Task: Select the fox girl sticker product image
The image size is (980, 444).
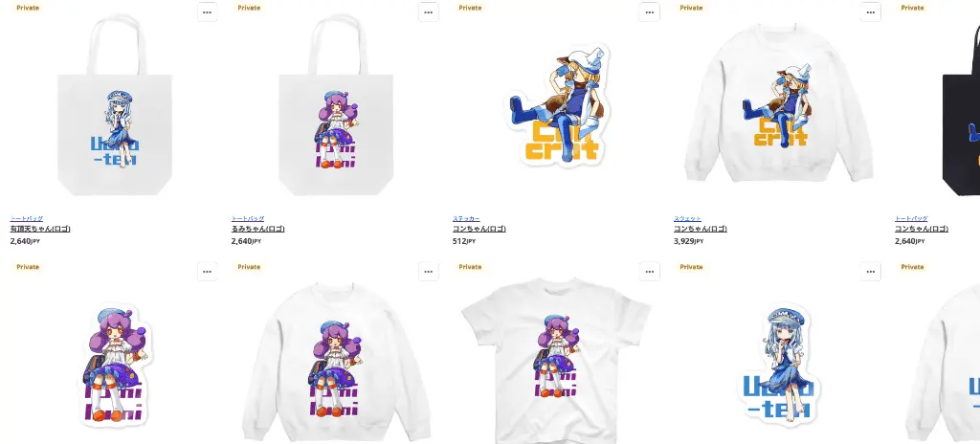Action: [x=558, y=105]
